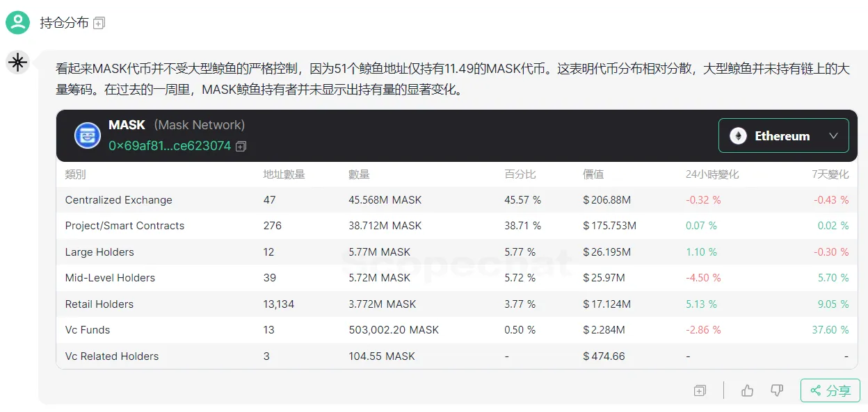
Task: Select the Vc Related Holders row label
Action: point(112,356)
